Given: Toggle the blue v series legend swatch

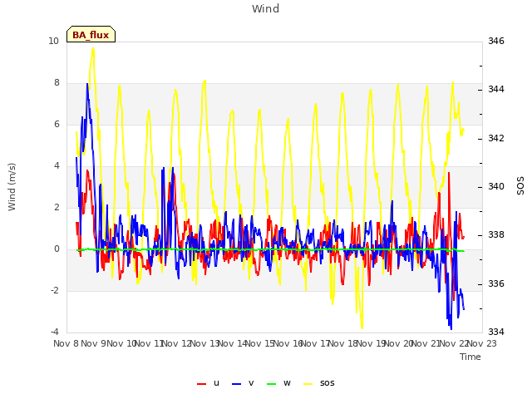Looking at the screenshot, I should (x=236, y=384).
